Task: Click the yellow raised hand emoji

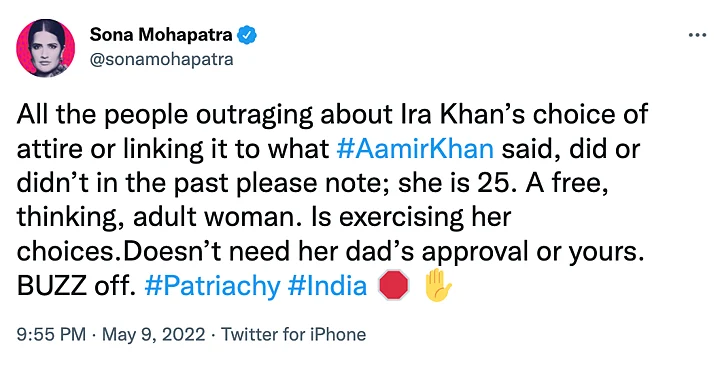Action: (x=438, y=285)
